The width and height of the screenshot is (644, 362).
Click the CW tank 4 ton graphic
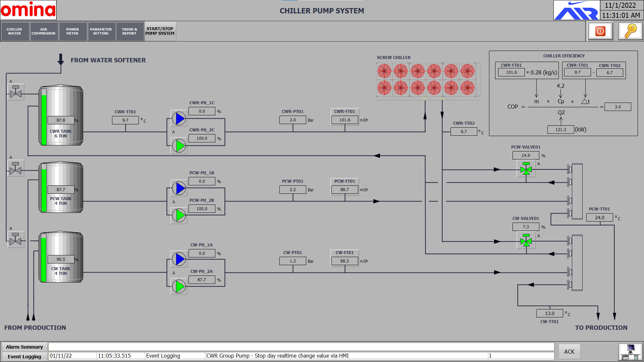click(x=61, y=257)
